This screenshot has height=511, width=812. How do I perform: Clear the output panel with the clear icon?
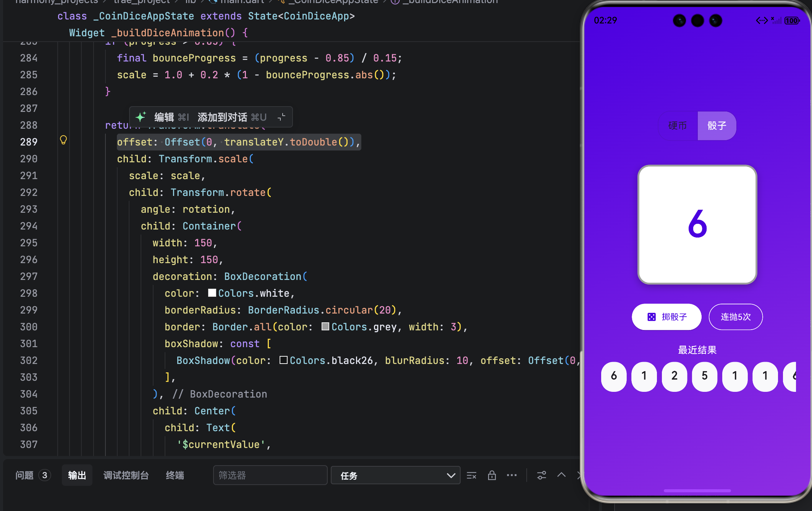click(472, 475)
